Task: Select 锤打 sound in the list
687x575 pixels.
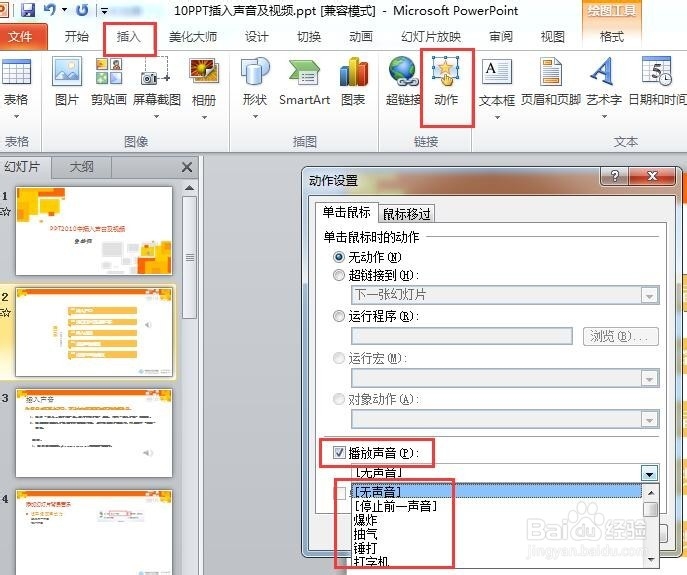Action: pyautogui.click(x=497, y=548)
